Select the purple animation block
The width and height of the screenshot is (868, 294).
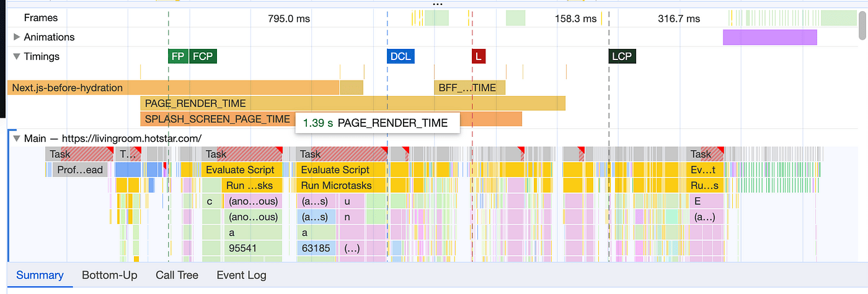(769, 37)
